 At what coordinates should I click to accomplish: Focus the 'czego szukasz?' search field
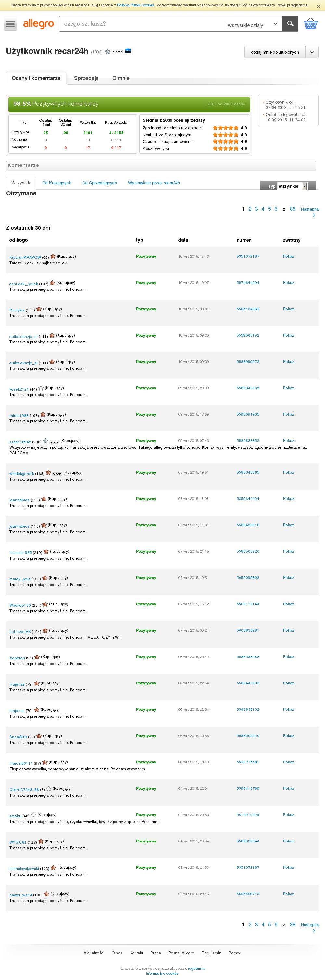tap(142, 24)
